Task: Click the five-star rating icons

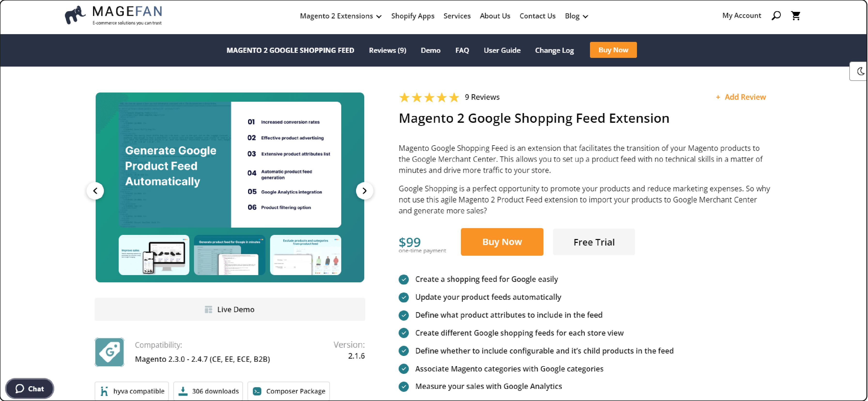Action: tap(429, 97)
